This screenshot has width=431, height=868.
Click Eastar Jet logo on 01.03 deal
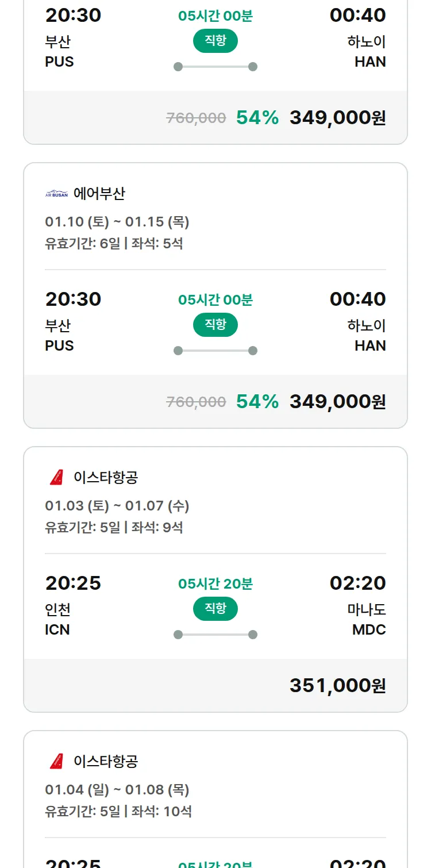[56, 477]
